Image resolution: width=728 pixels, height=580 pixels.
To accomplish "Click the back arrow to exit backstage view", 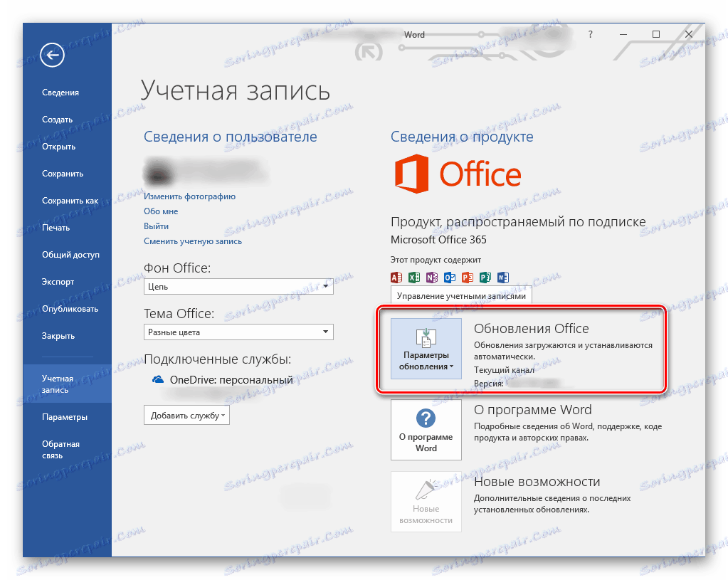I will pos(51,55).
